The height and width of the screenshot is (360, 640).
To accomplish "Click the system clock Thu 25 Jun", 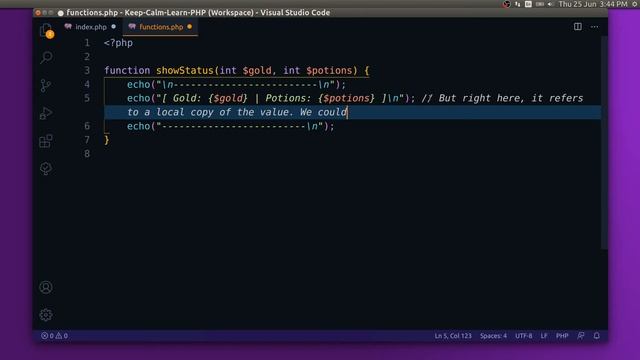I will [x=593, y=4].
